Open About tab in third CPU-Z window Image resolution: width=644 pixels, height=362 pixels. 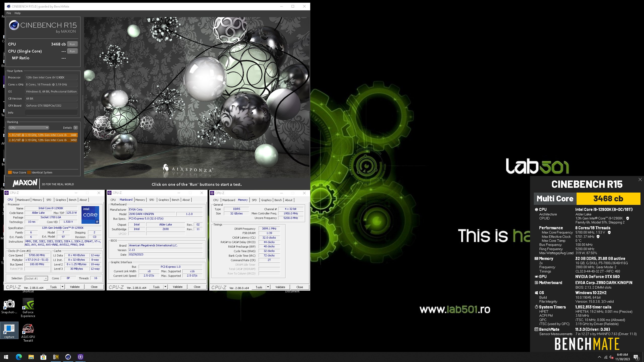[x=289, y=200]
